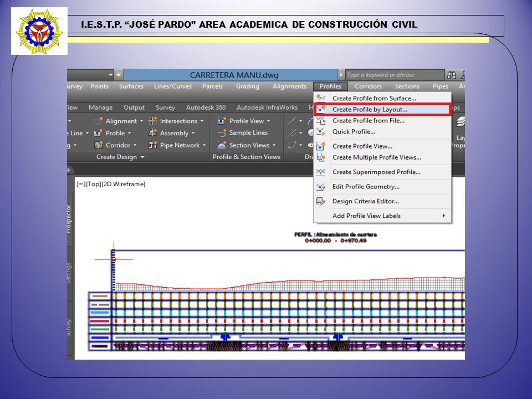
Task: Open Design Criteria Editor via its icon
Action: [321, 201]
